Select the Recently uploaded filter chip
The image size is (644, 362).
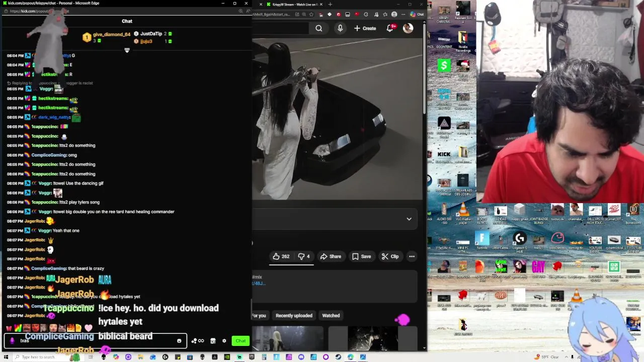click(294, 316)
